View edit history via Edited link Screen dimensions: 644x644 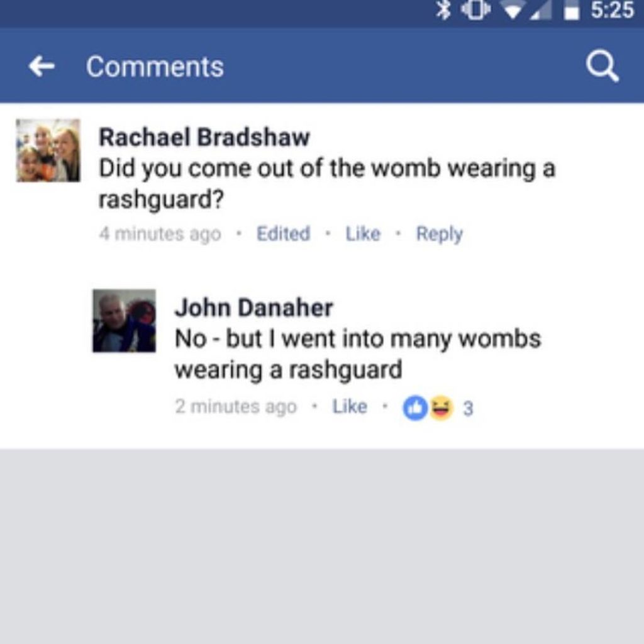tap(284, 234)
